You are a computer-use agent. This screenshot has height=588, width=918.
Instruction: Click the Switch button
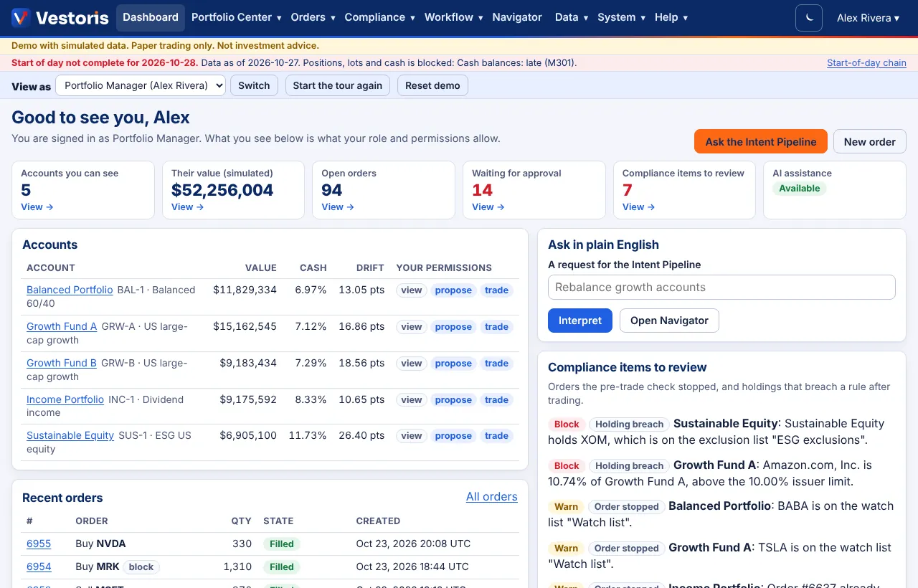point(254,85)
